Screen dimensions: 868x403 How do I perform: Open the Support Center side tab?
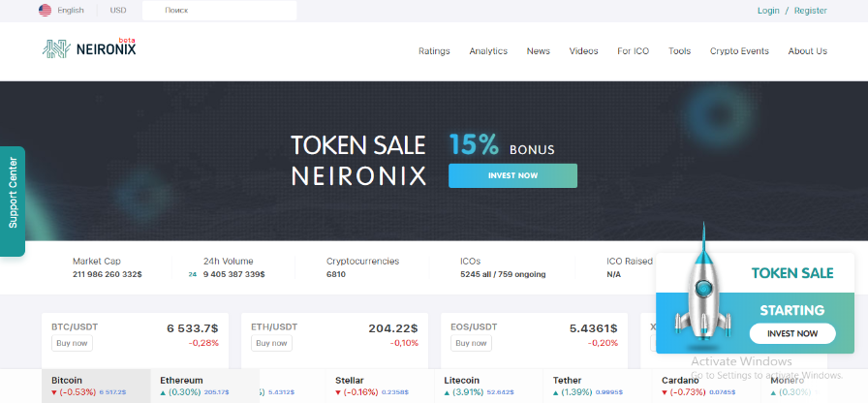pos(13,201)
